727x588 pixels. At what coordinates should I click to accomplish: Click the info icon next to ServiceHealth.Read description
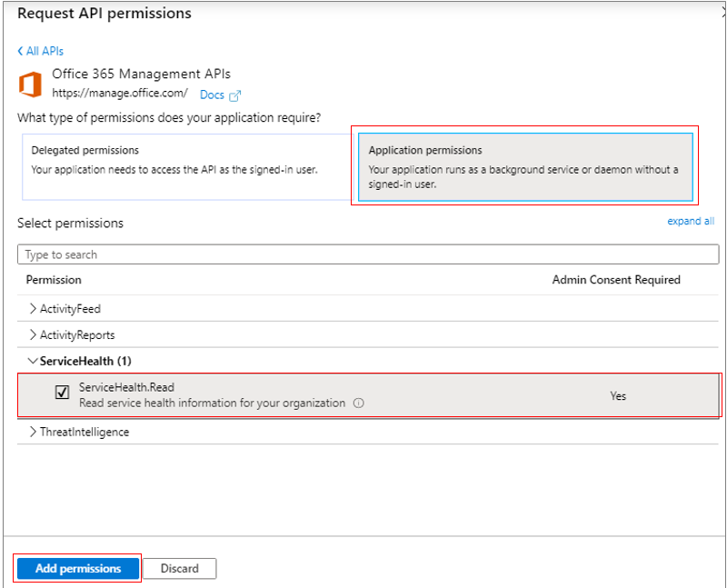(358, 403)
